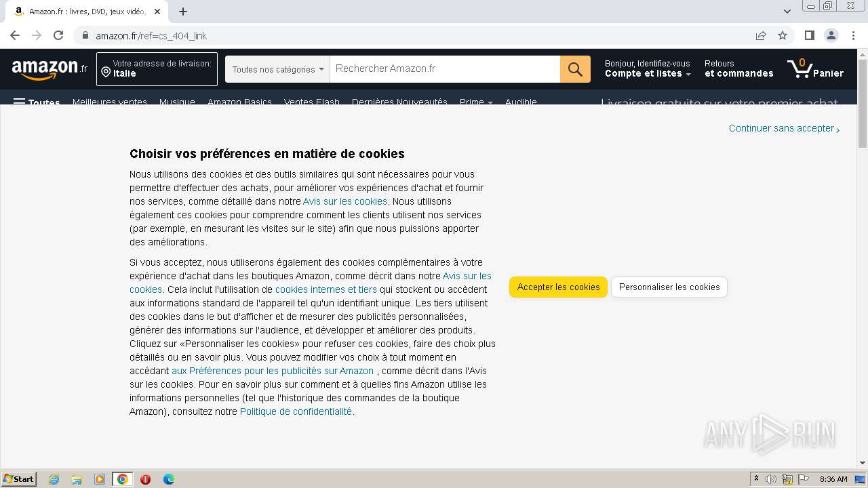Submit search with the magnifier button
868x488 pixels.
575,69
